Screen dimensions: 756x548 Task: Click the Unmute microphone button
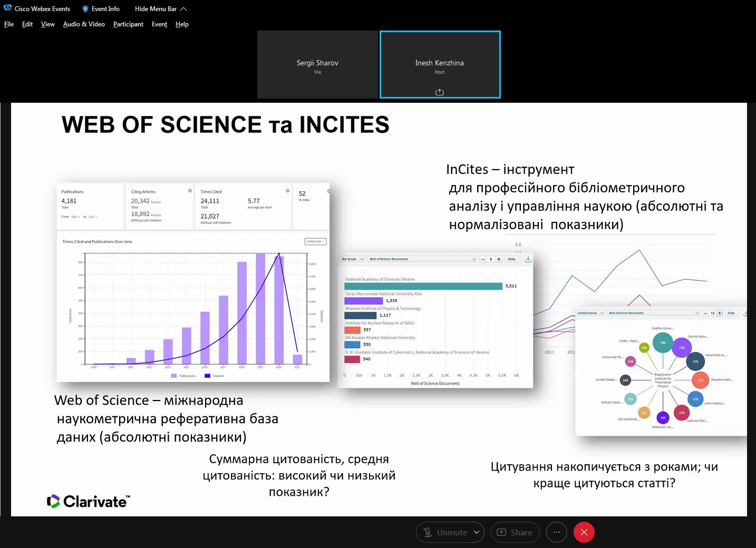point(445,532)
